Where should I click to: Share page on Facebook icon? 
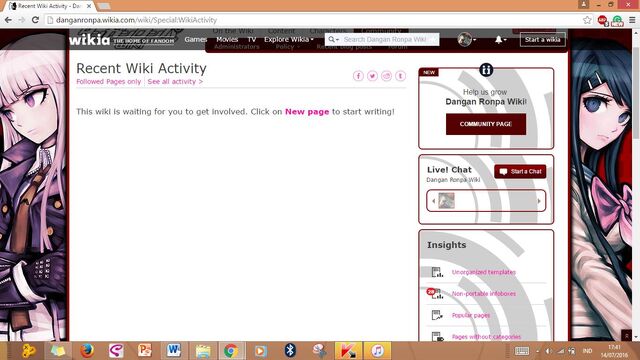[x=358, y=76]
